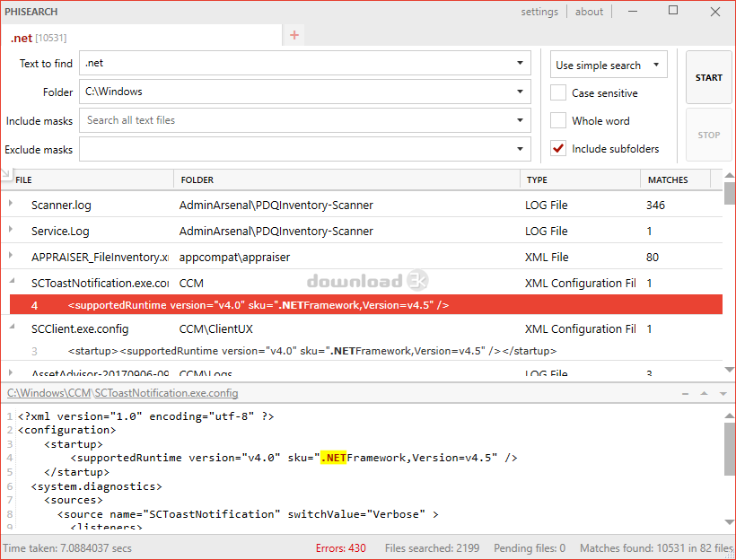The image size is (736, 560).
Task: Click the Files searched: 2199 status text
Action: click(x=433, y=547)
